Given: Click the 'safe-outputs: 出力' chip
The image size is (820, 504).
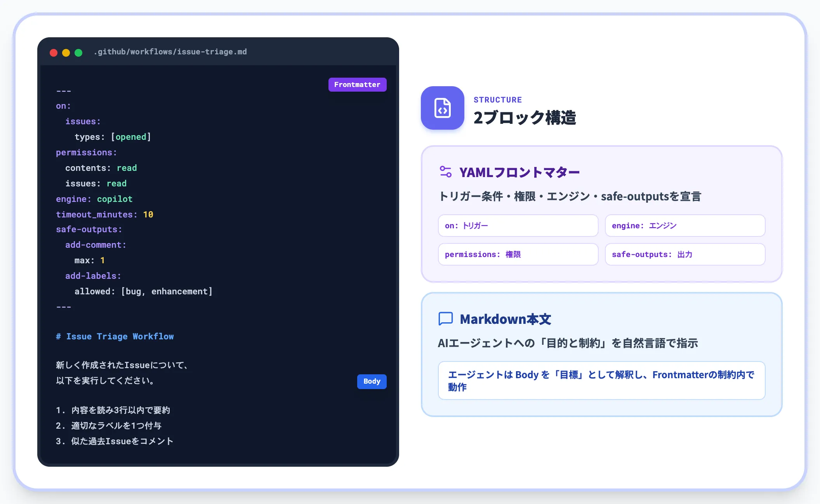Looking at the screenshot, I should 685,254.
